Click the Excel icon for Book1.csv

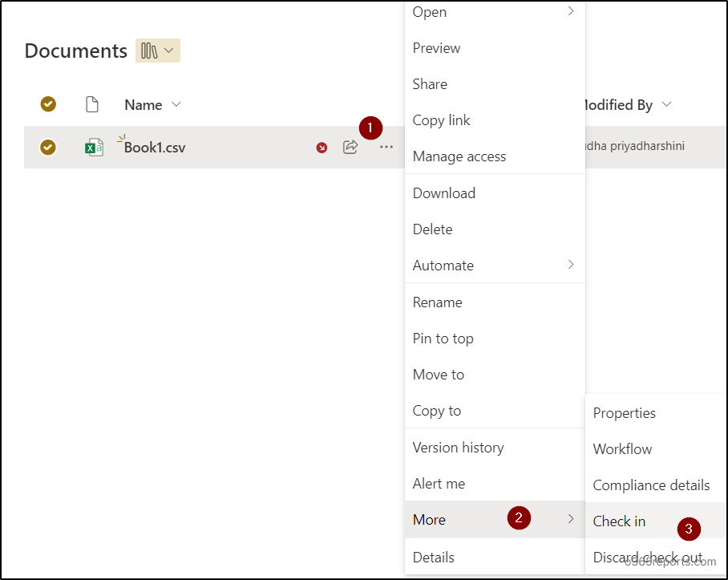pyautogui.click(x=94, y=148)
